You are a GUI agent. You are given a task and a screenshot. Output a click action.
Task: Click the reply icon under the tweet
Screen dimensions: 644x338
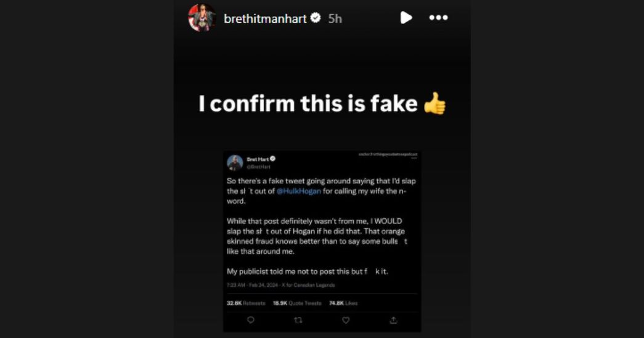coord(250,320)
